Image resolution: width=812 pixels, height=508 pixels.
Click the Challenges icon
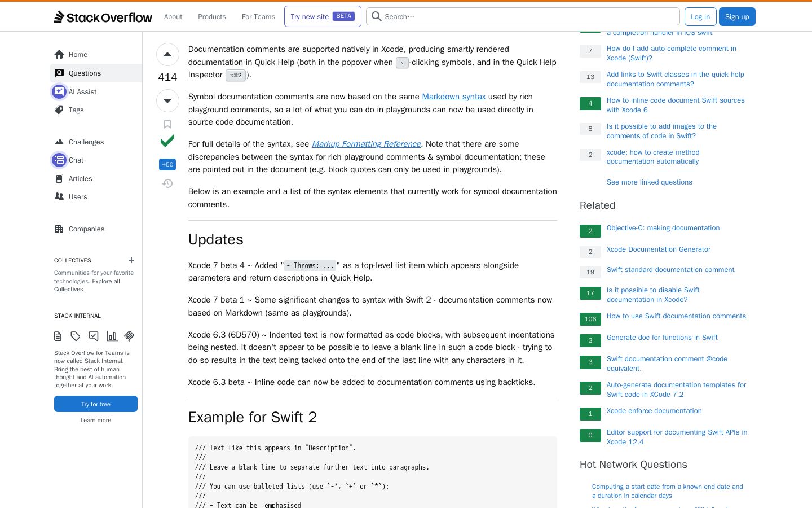59,142
